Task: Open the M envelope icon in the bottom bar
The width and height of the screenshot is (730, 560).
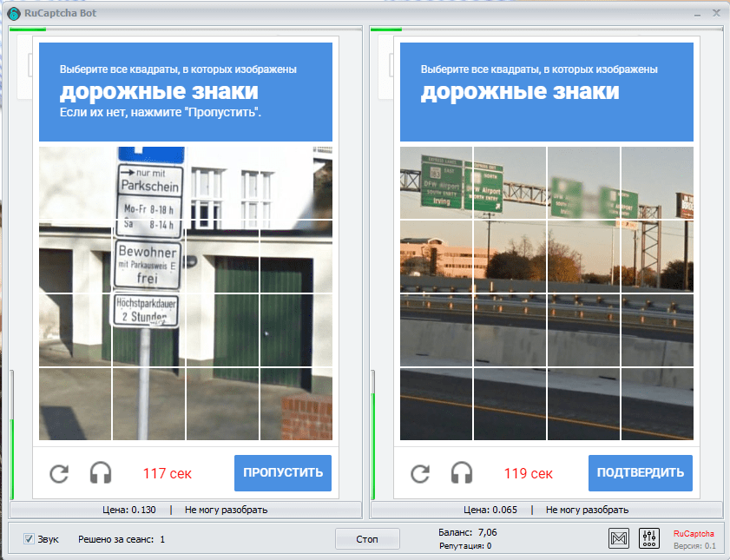Action: [619, 539]
